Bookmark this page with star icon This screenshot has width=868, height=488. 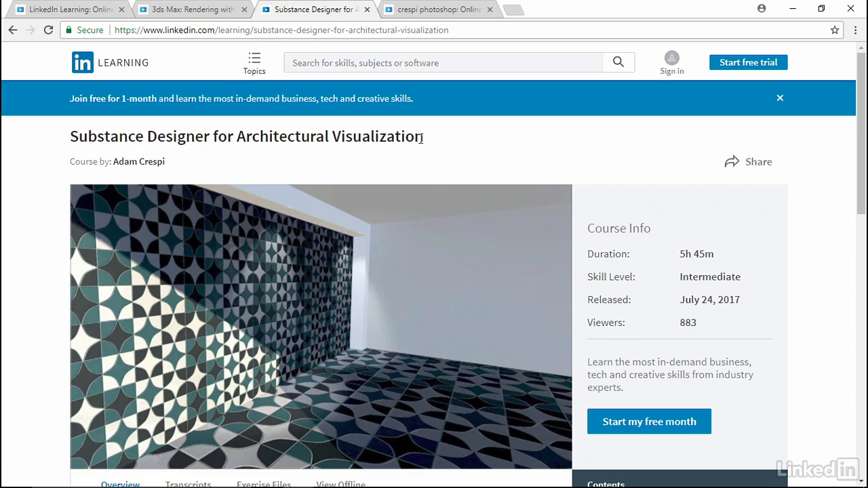[835, 30]
